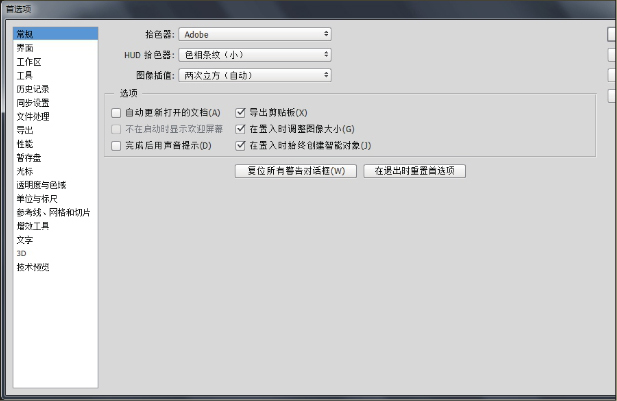Select 透明度与色域 category
Screen dimensions: 617x401
point(40,185)
